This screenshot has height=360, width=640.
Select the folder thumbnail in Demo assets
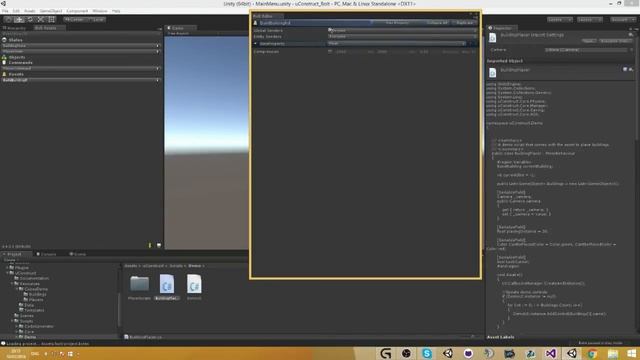(x=139, y=284)
